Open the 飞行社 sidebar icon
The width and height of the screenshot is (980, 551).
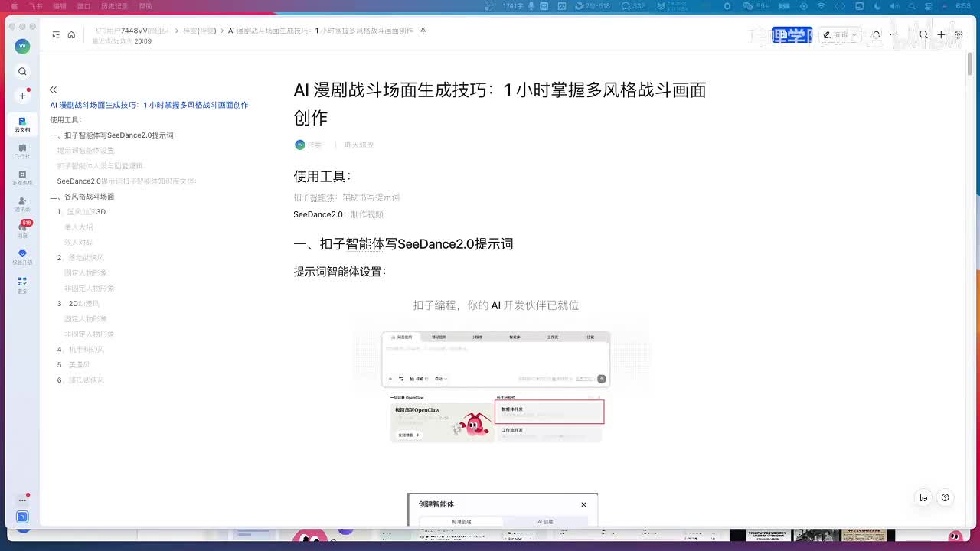22,151
